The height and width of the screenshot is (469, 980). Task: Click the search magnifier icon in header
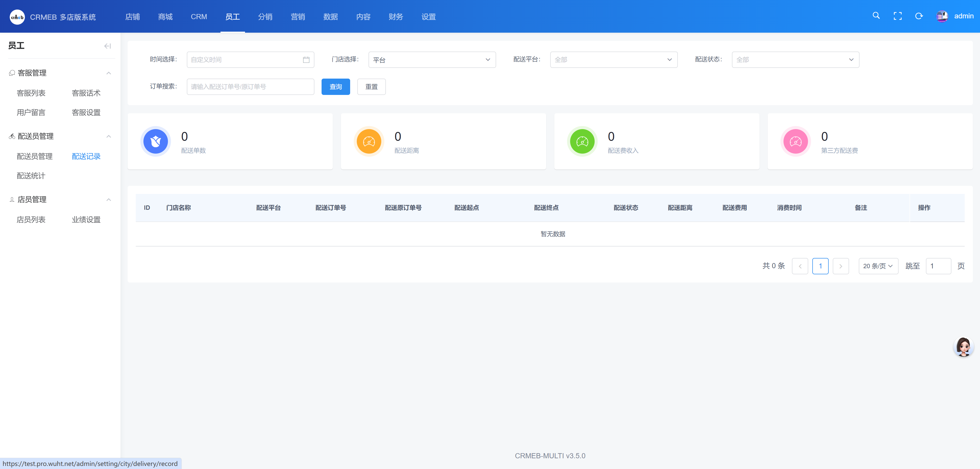pos(876,16)
